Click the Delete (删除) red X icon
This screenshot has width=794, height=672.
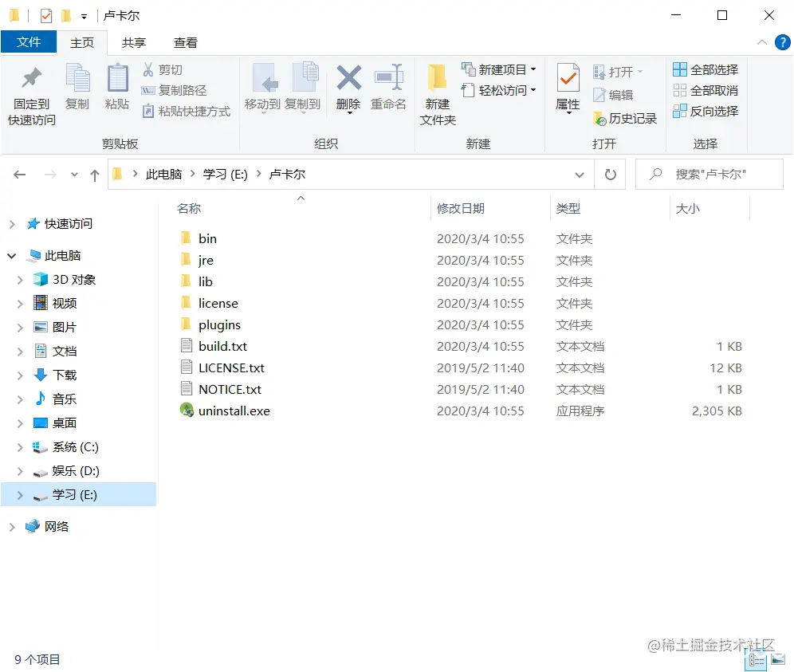point(348,77)
